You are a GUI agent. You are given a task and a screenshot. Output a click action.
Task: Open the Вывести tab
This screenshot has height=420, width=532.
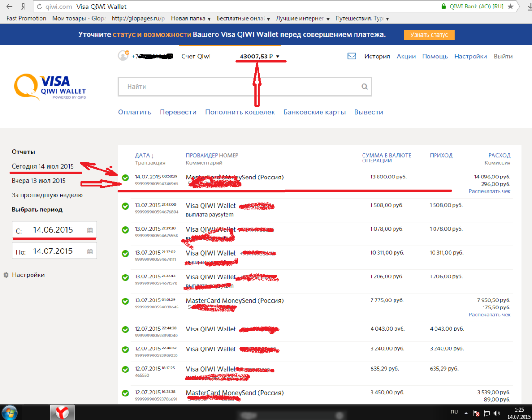tap(369, 112)
